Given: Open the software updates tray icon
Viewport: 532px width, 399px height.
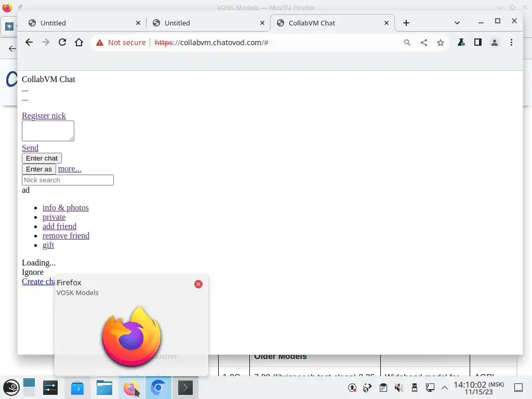Looking at the screenshot, I should coord(352,388).
